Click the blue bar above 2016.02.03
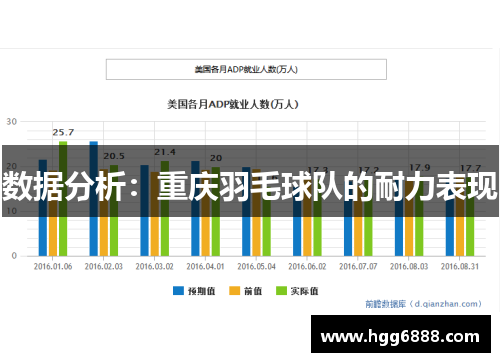The width and height of the screenshot is (500, 362). (x=94, y=199)
